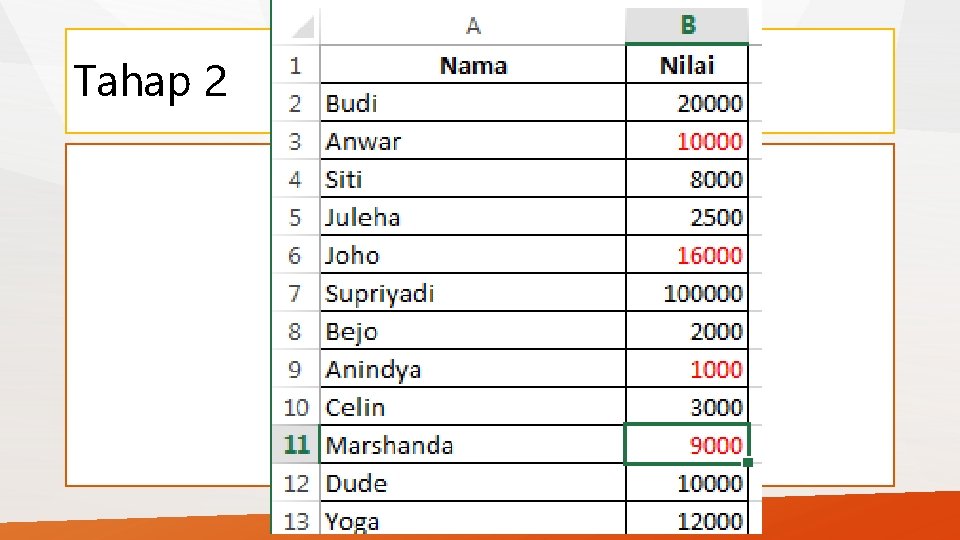
Task: Click the cell with name Siti
Action: pos(473,179)
